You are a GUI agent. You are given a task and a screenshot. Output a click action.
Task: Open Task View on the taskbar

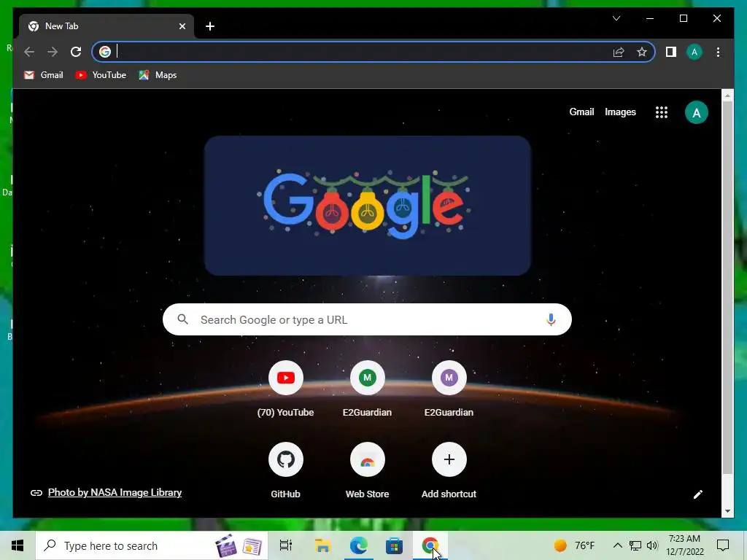[285, 545]
